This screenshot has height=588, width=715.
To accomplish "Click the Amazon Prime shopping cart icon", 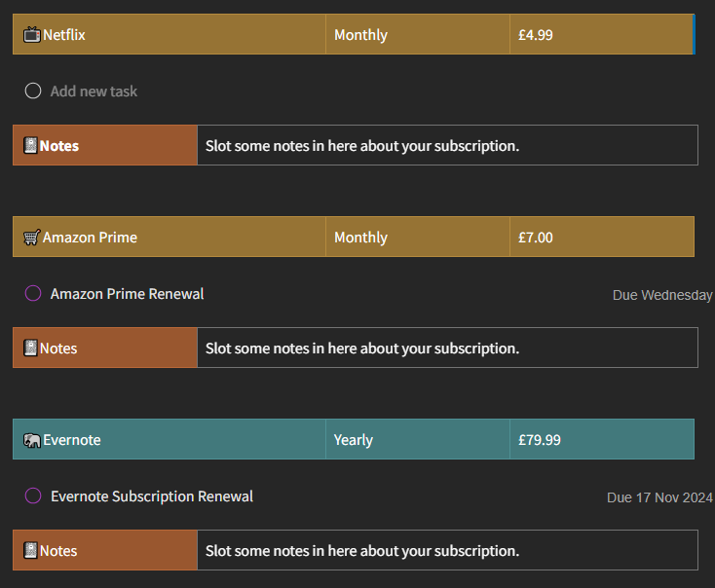I will [32, 238].
